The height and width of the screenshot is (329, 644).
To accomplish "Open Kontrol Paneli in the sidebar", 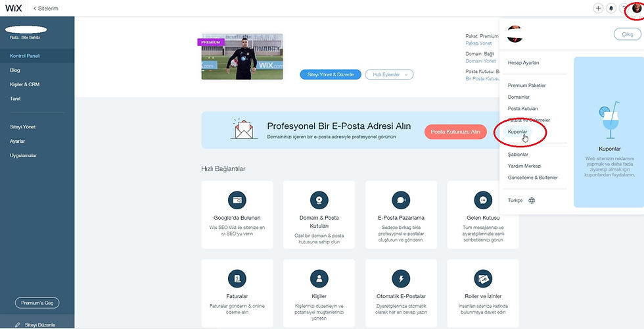I will coord(37,55).
